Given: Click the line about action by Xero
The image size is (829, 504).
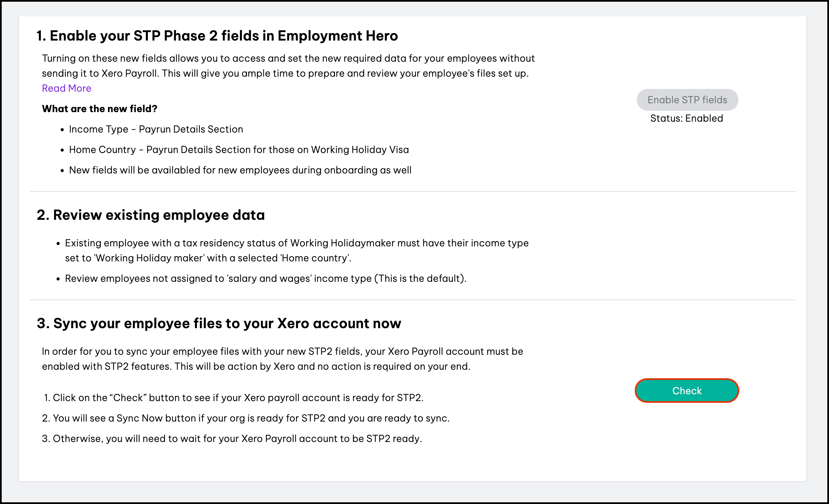Looking at the screenshot, I should 256,366.
